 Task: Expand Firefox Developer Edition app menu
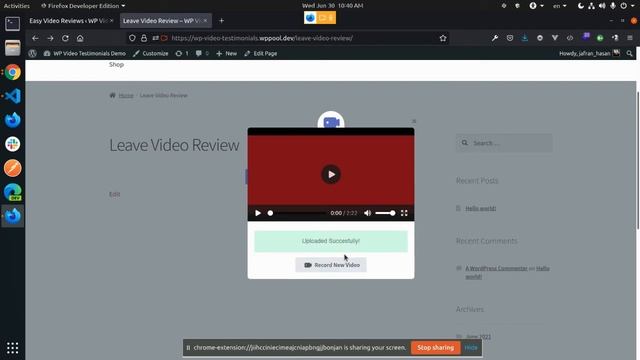coord(83,6)
